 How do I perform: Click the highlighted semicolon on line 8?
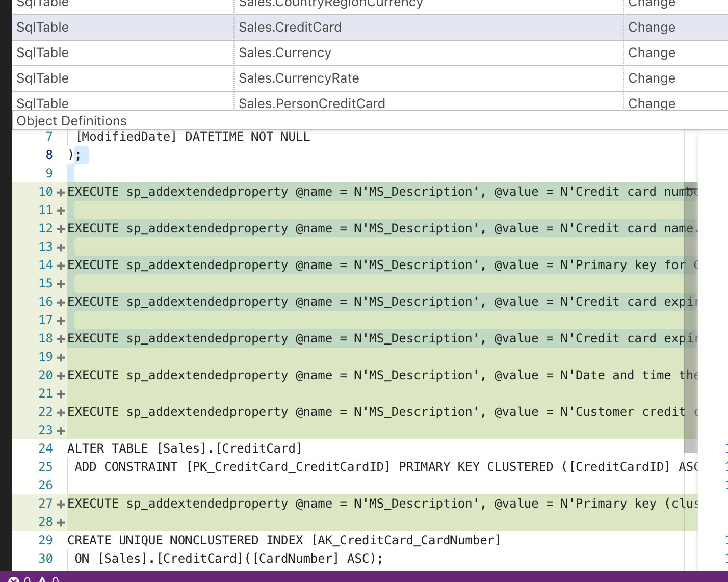pos(82,155)
